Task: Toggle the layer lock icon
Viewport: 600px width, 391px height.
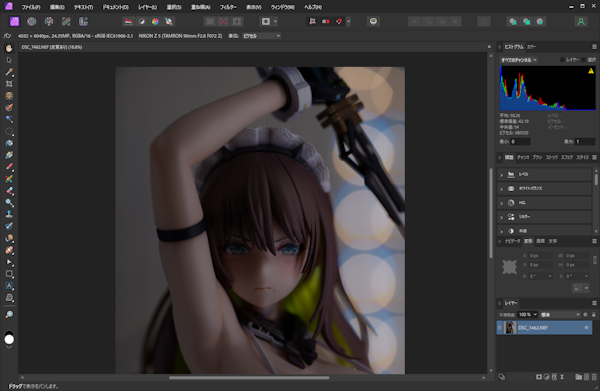Action: click(593, 314)
